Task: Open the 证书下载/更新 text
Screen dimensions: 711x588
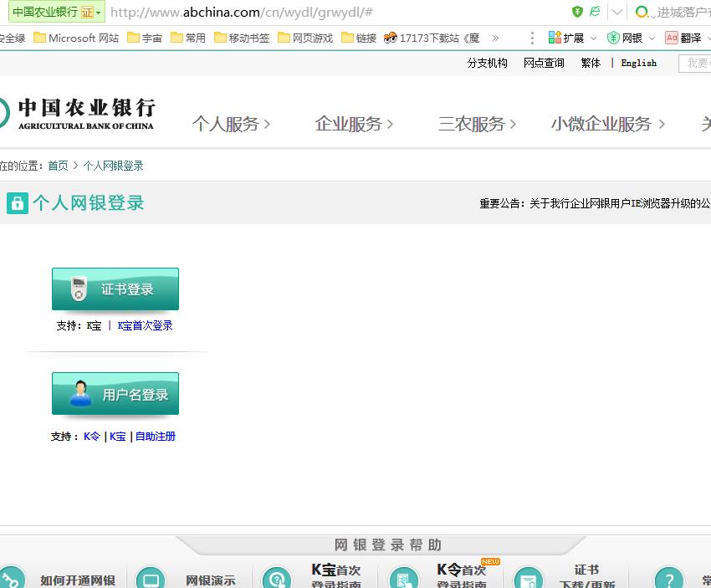Action: click(586, 575)
